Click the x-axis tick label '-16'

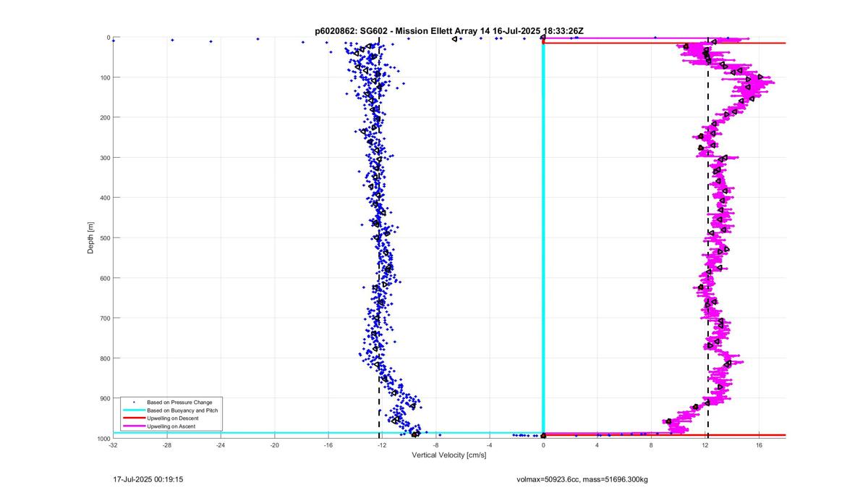click(x=328, y=444)
